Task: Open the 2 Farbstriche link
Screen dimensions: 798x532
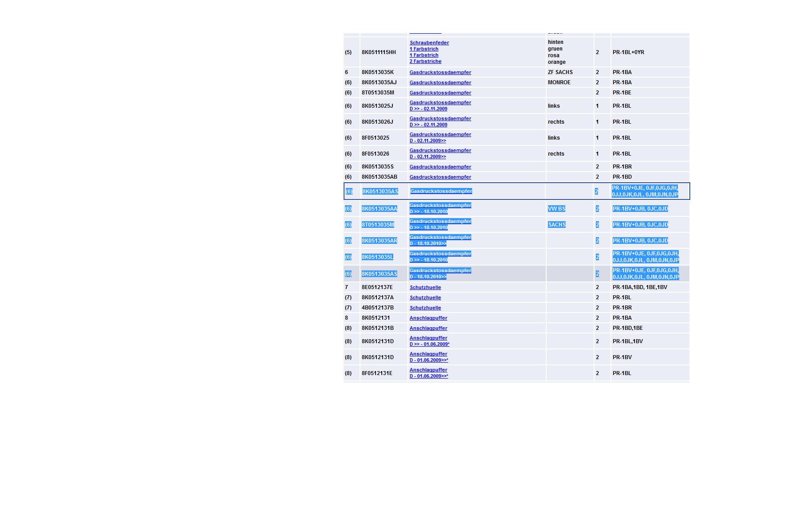Action: pyautogui.click(x=426, y=61)
